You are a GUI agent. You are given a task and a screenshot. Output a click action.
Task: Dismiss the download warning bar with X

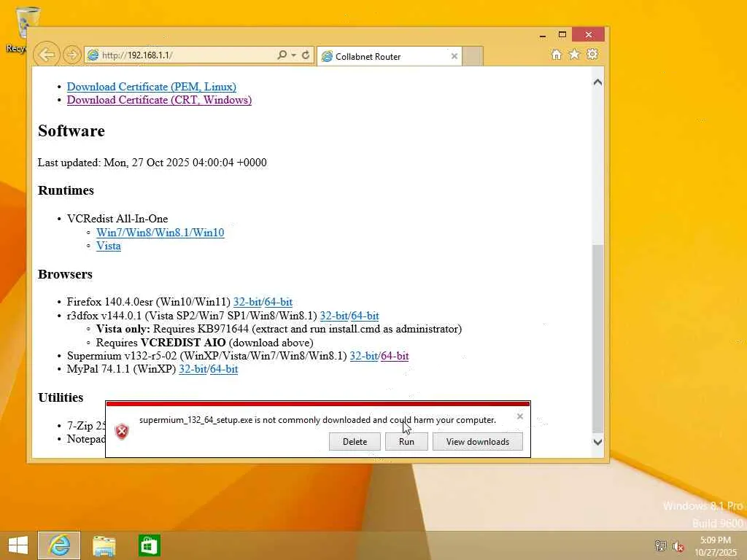click(519, 416)
